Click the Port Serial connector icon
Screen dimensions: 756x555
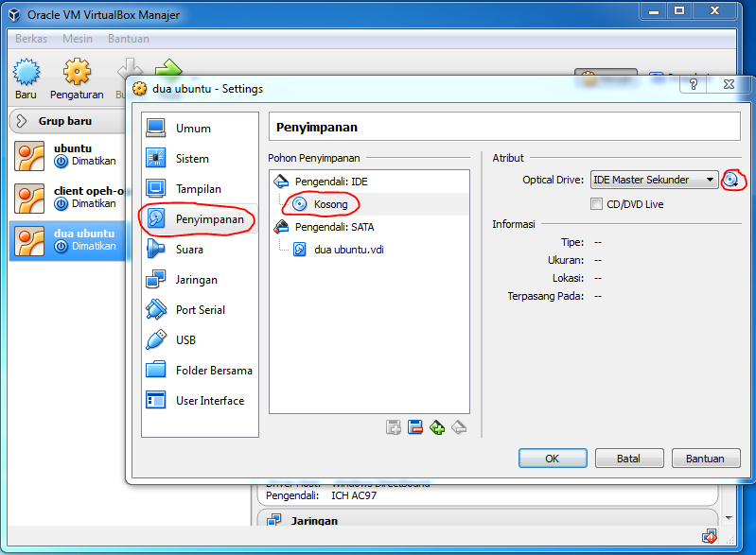[156, 309]
